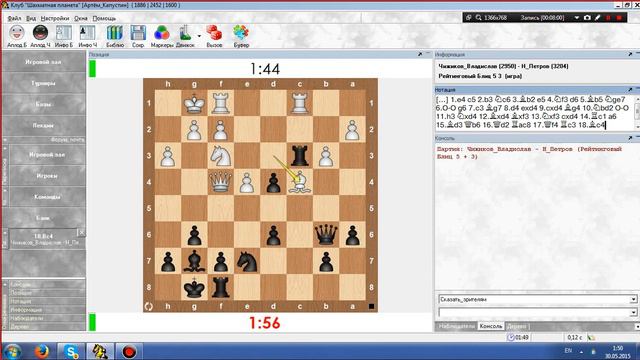Open the Турниры sidebar section
Image resolution: width=640 pixels, height=360 pixels.
click(43, 83)
